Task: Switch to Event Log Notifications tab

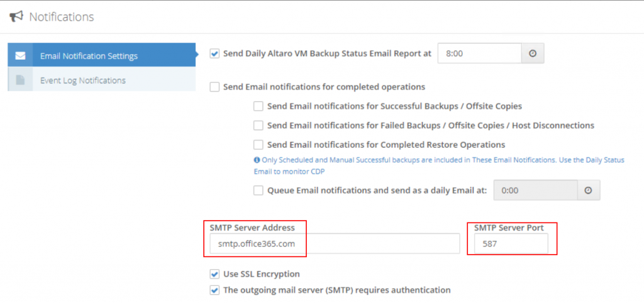Action: pyautogui.click(x=101, y=80)
